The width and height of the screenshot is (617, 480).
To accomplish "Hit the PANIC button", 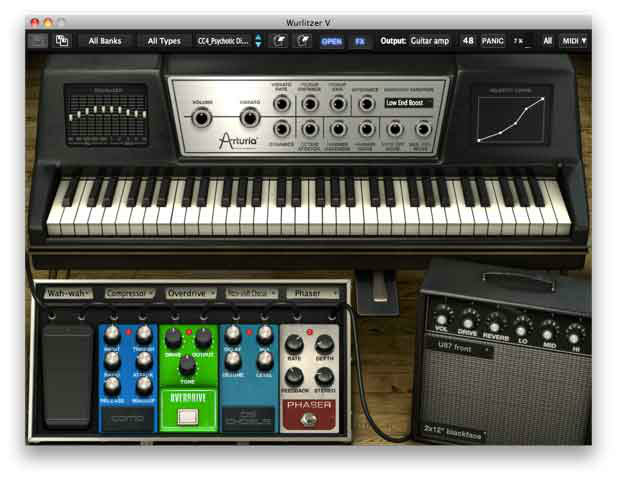I will coord(492,41).
